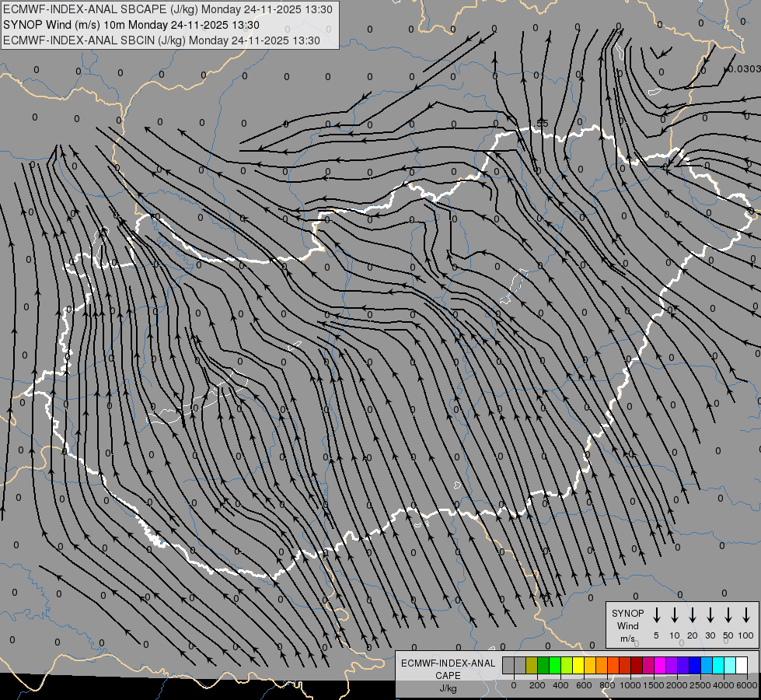Click the 5 speed label in wind legend
Viewport: 761px width, 700px height.
click(x=656, y=635)
